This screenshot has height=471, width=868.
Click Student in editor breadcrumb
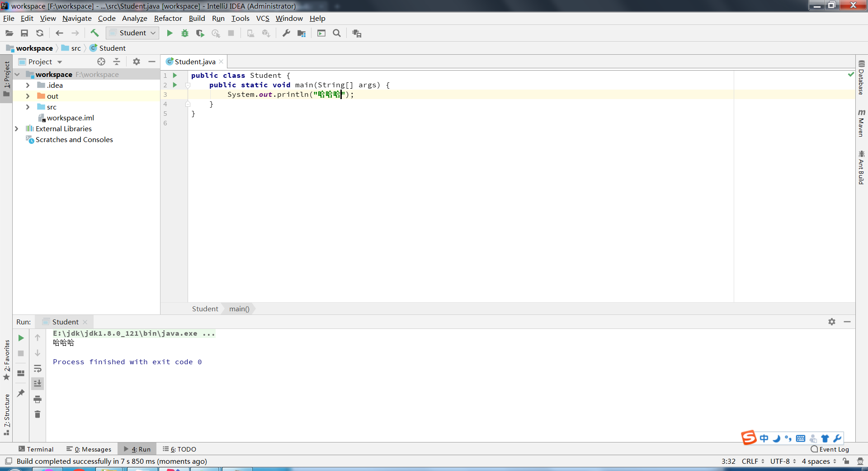click(205, 309)
